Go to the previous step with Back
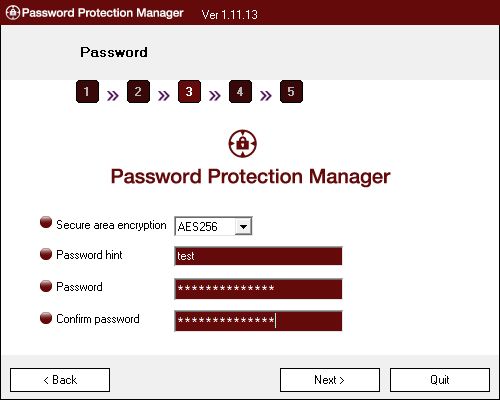 click(x=60, y=380)
